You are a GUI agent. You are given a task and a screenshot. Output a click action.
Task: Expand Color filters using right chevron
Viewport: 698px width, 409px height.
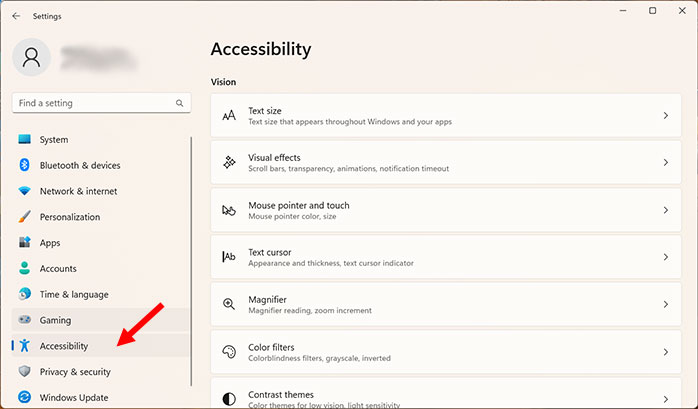point(665,352)
